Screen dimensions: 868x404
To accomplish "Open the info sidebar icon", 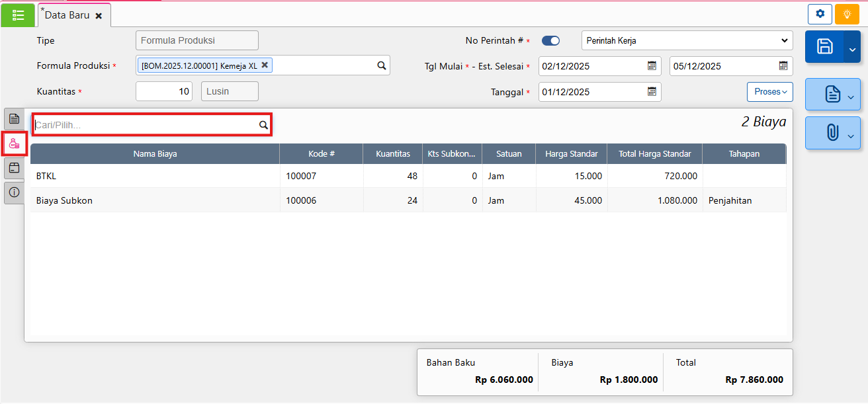I will pyautogui.click(x=14, y=192).
